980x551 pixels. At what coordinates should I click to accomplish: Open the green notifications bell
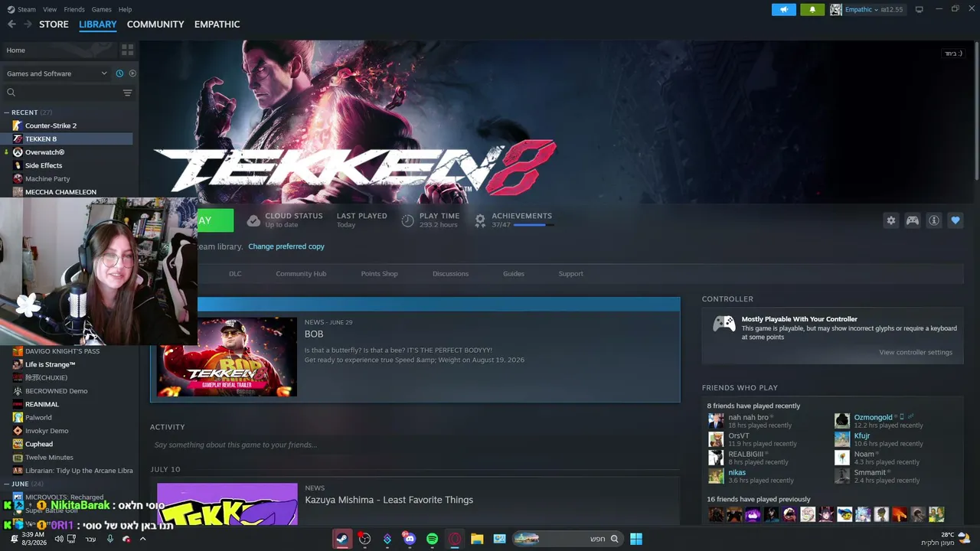pos(812,10)
